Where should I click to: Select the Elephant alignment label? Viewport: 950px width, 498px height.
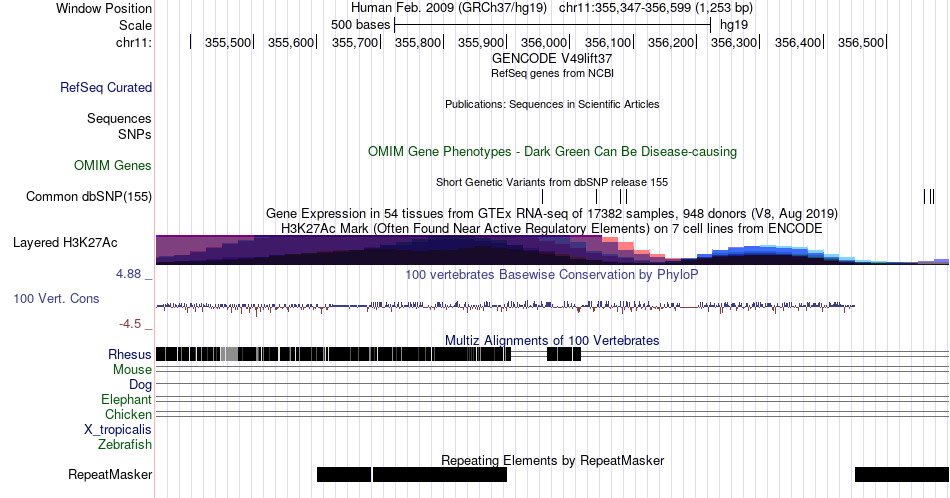pos(127,399)
